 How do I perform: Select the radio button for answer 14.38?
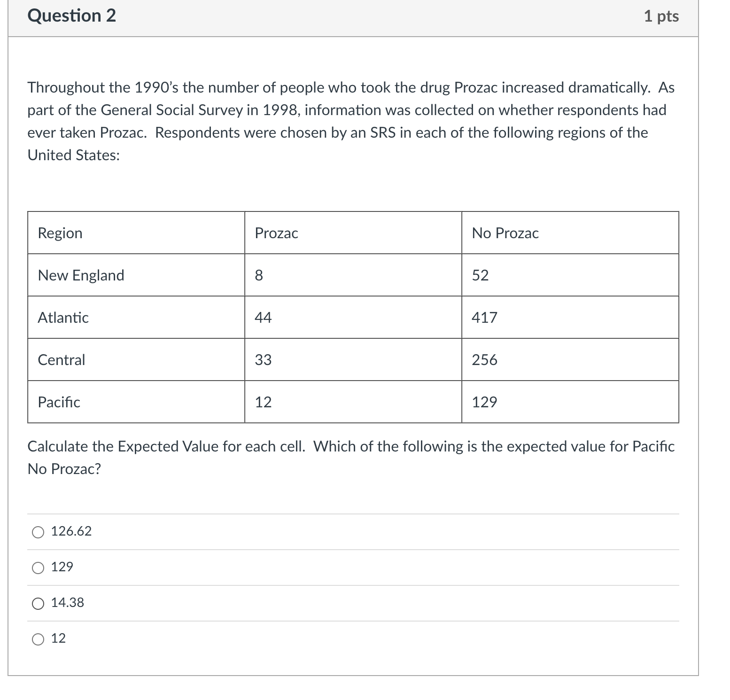(38, 604)
